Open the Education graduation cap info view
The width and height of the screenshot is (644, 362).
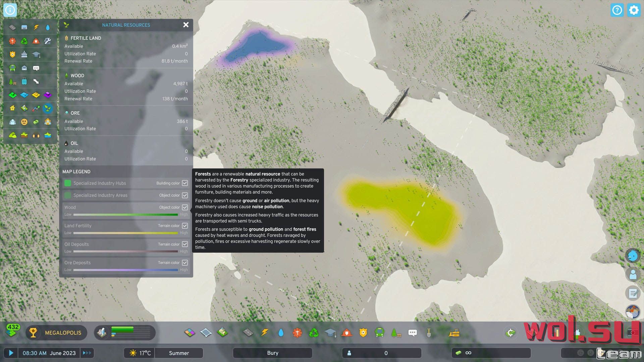pyautogui.click(x=36, y=55)
